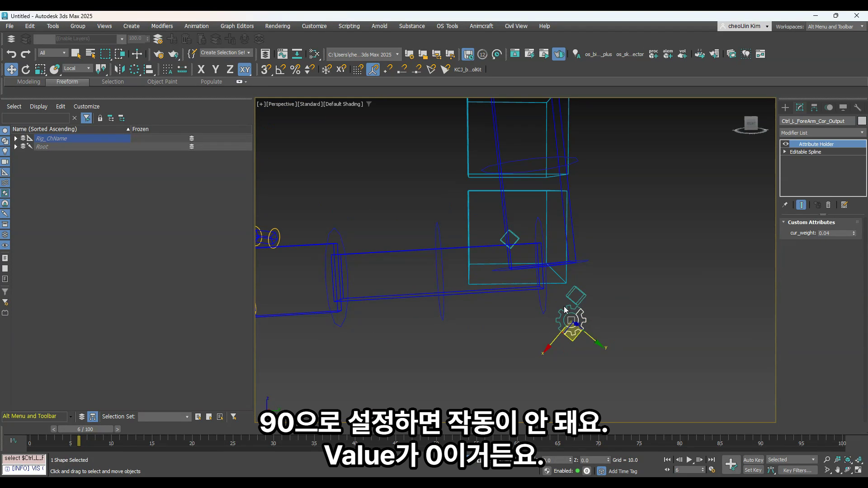Pin the modifier stack
This screenshot has width=868, height=488.
785,205
